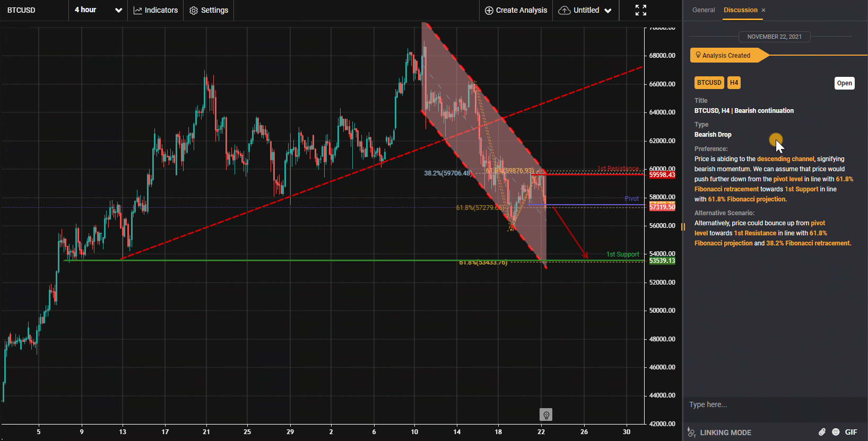Image resolution: width=868 pixels, height=441 pixels.
Task: Click the 38.2%(59706.48) Fibonacci label
Action: [x=448, y=173]
